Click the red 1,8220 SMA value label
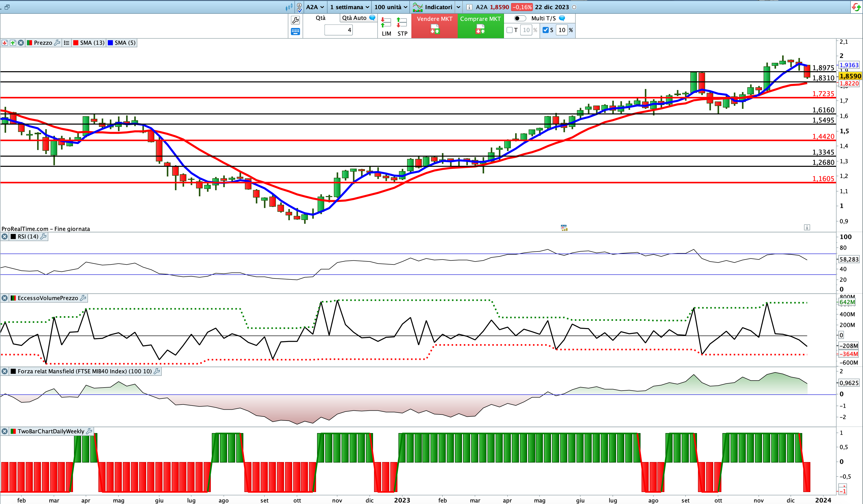 [x=849, y=84]
